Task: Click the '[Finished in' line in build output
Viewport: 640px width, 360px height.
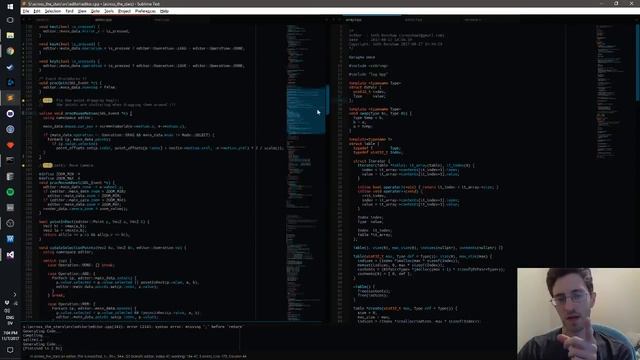Action: [42, 349]
